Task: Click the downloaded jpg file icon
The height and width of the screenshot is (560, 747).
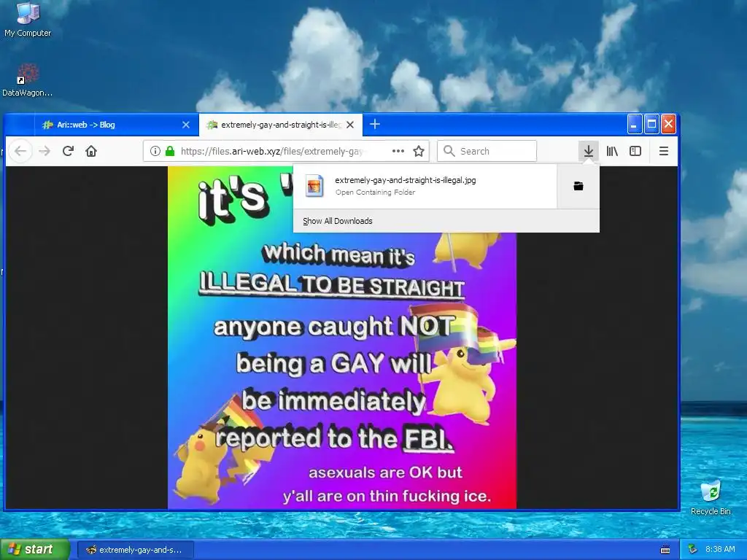Action: pyautogui.click(x=314, y=186)
